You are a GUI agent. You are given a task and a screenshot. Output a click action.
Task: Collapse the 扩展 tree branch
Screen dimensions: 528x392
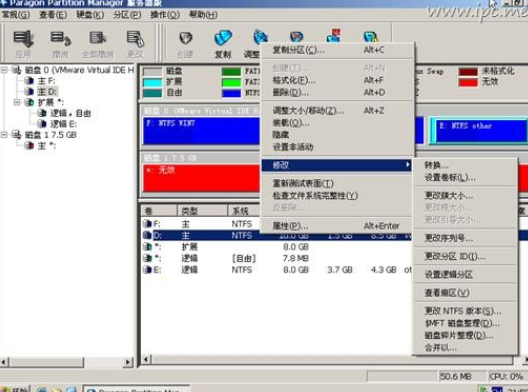click(17, 102)
